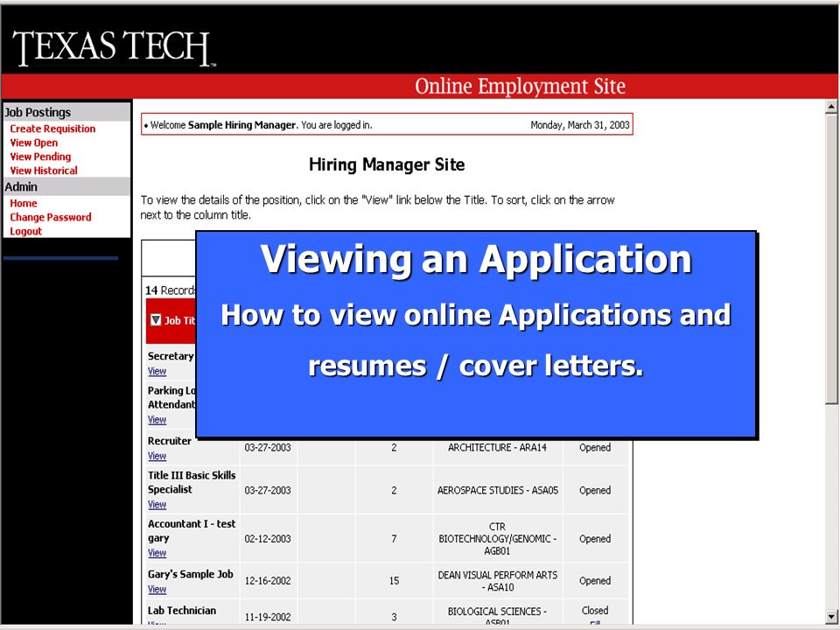Viewport: 840px width, 630px height.
Task: Open the Create Requisition link
Action: click(x=52, y=129)
